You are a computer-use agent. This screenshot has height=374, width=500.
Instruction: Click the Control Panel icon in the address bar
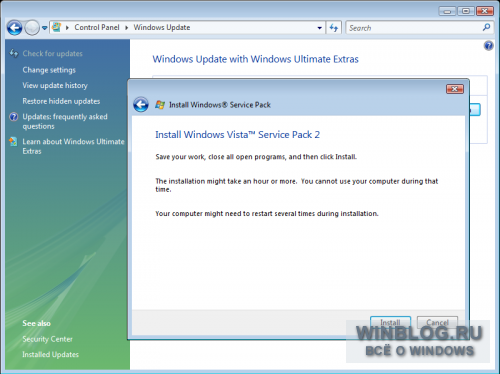(57, 27)
